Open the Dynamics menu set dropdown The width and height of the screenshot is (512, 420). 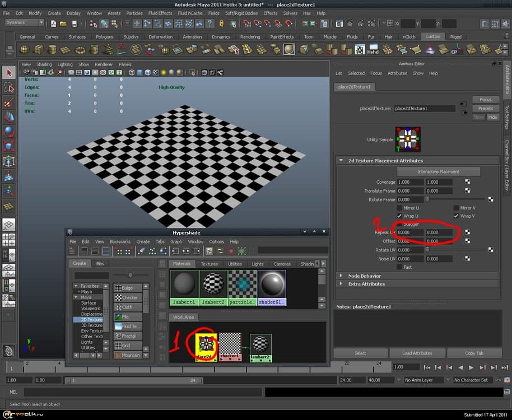click(25, 22)
